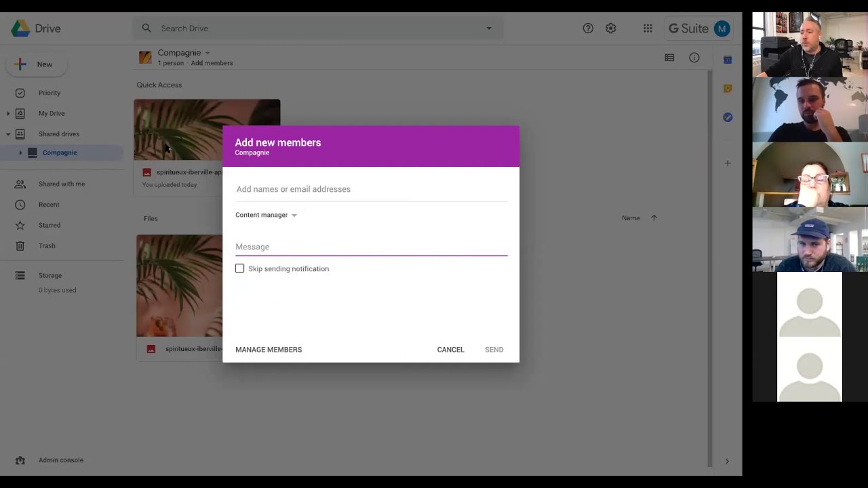Open the Content manager role dropdown
Viewport: 868px width, 488px height.
(x=266, y=215)
